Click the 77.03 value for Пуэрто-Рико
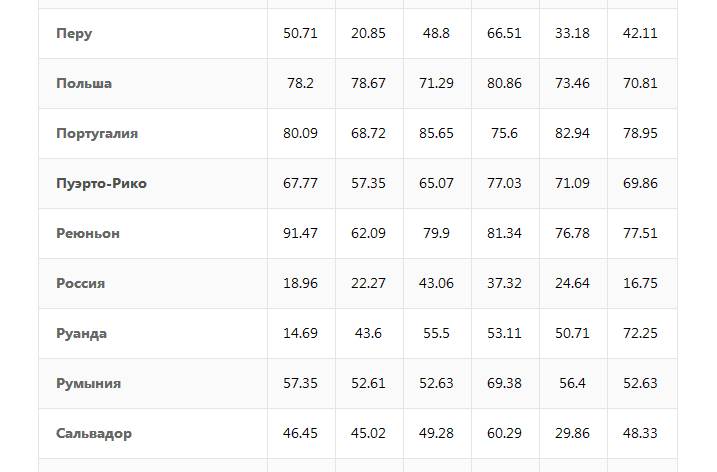 coord(504,183)
